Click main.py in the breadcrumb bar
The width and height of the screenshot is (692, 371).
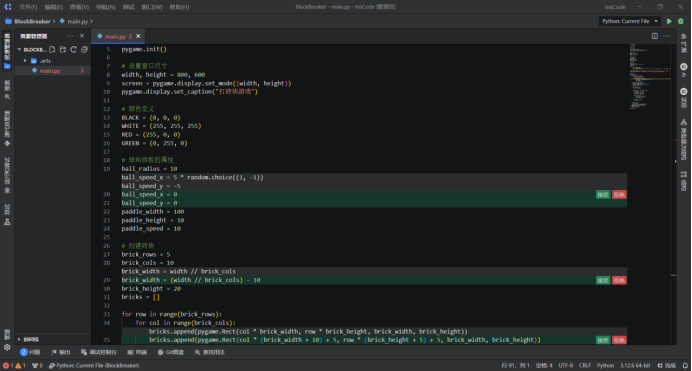tap(77, 21)
